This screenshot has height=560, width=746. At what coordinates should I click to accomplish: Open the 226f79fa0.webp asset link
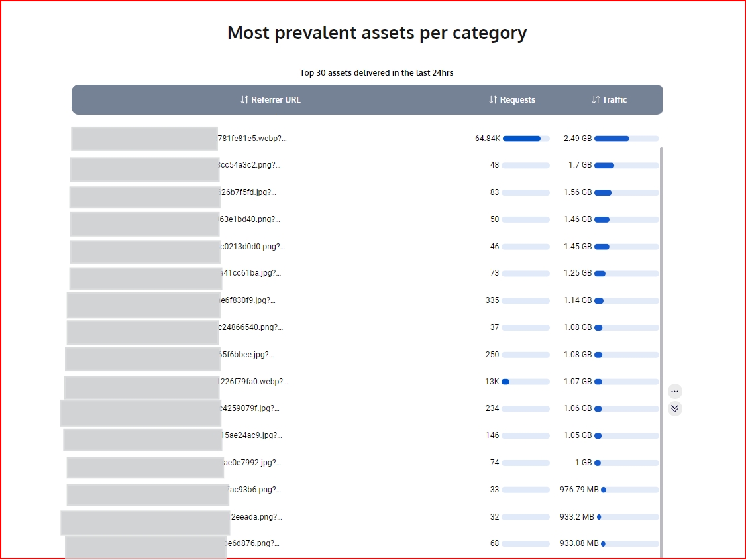click(x=253, y=382)
